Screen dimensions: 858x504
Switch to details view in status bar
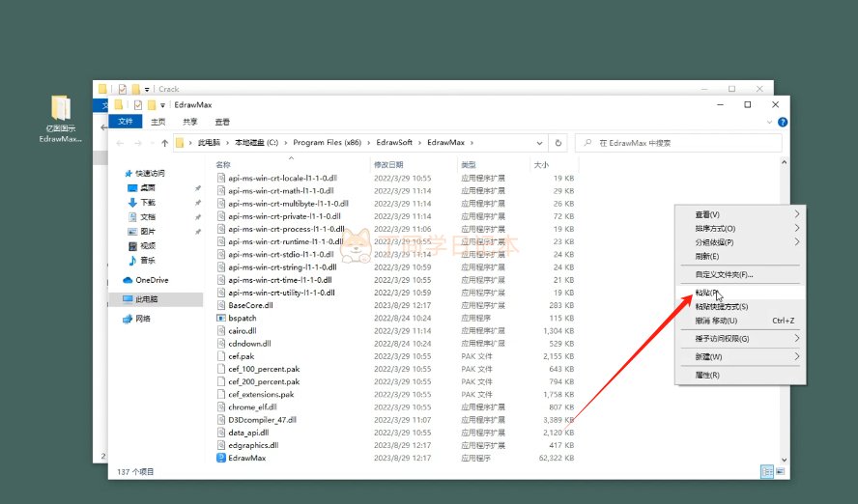click(767, 471)
